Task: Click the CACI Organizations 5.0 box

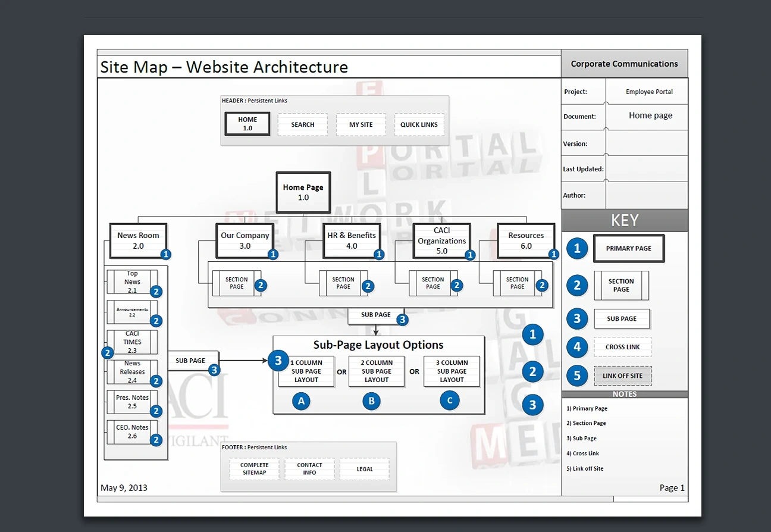Action: (x=442, y=240)
